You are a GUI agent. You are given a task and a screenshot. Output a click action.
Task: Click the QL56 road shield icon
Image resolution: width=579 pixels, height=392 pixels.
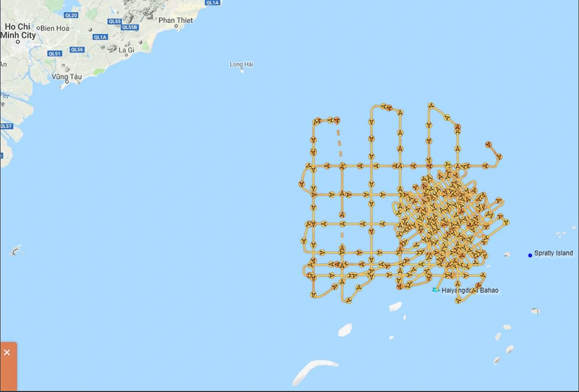pos(77,50)
